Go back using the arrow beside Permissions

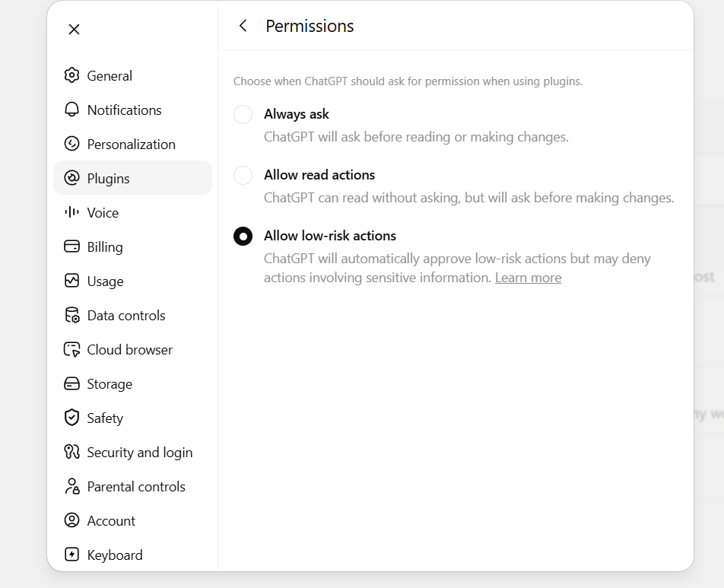click(x=243, y=26)
